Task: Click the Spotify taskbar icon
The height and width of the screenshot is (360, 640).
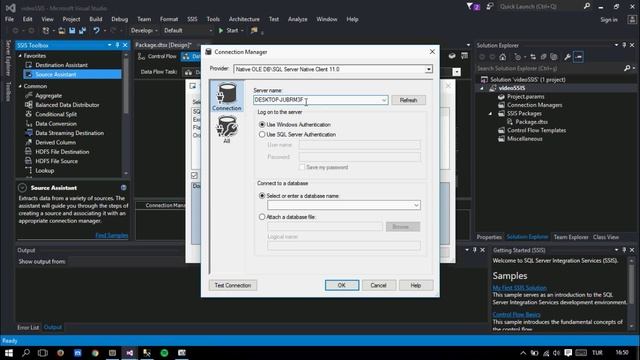Action: (164, 353)
